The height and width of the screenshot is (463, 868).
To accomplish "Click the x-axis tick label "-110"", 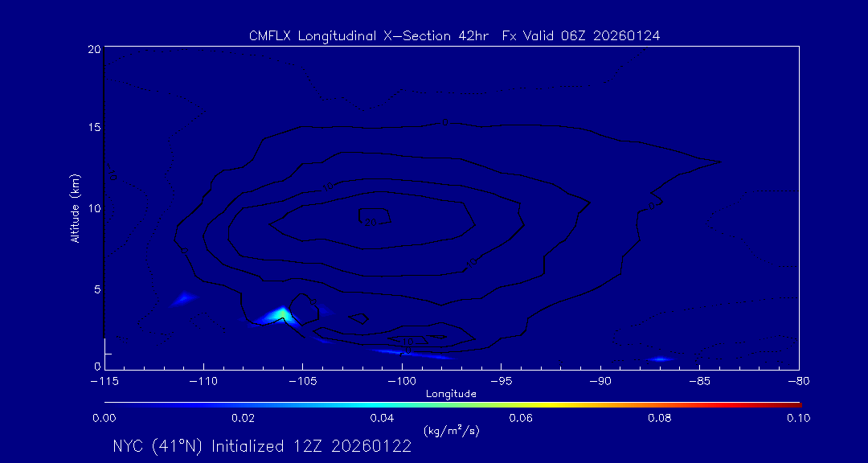I will pos(203,382).
